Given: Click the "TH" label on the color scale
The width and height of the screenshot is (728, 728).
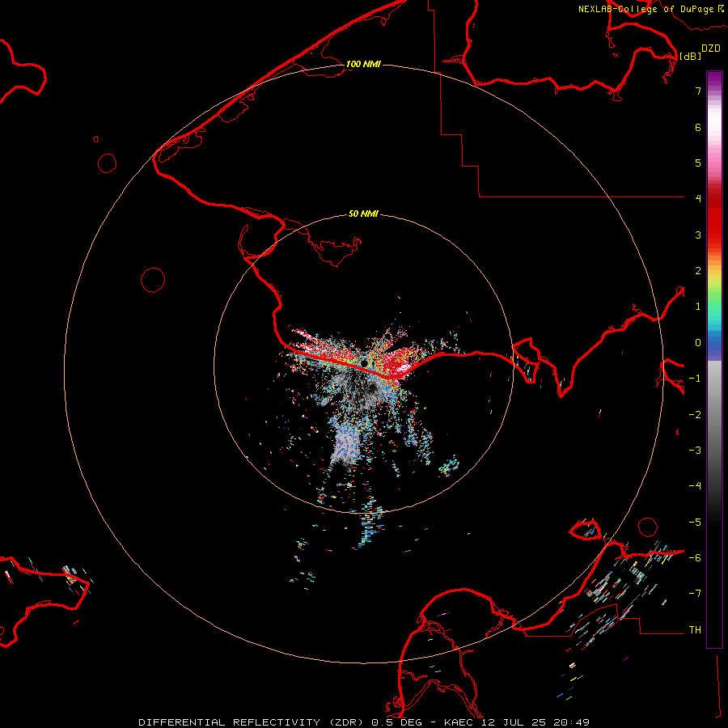Looking at the screenshot, I should tap(695, 630).
